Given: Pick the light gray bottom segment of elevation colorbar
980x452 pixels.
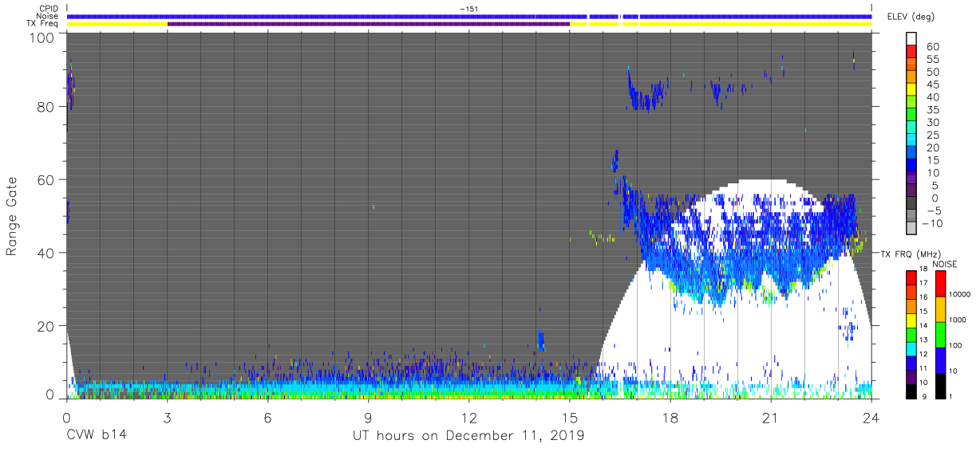Looking at the screenshot, I should [912, 226].
